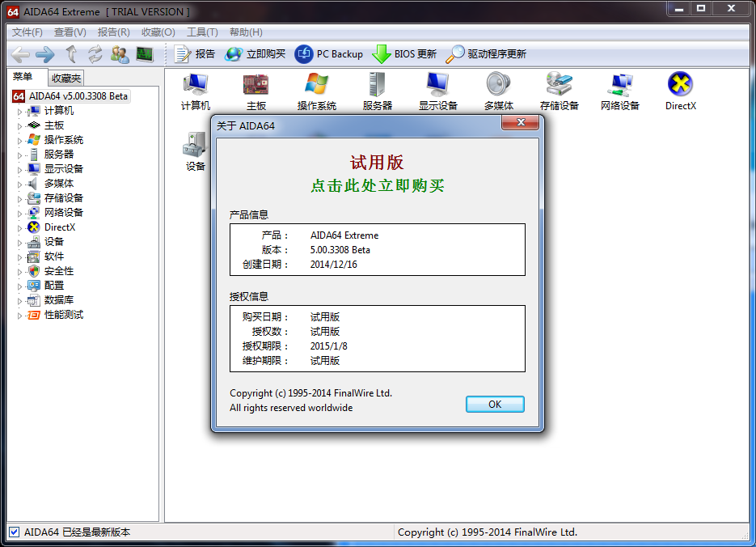The image size is (756, 547).
Task: Open PC Backup from the toolbar
Action: pos(328,54)
